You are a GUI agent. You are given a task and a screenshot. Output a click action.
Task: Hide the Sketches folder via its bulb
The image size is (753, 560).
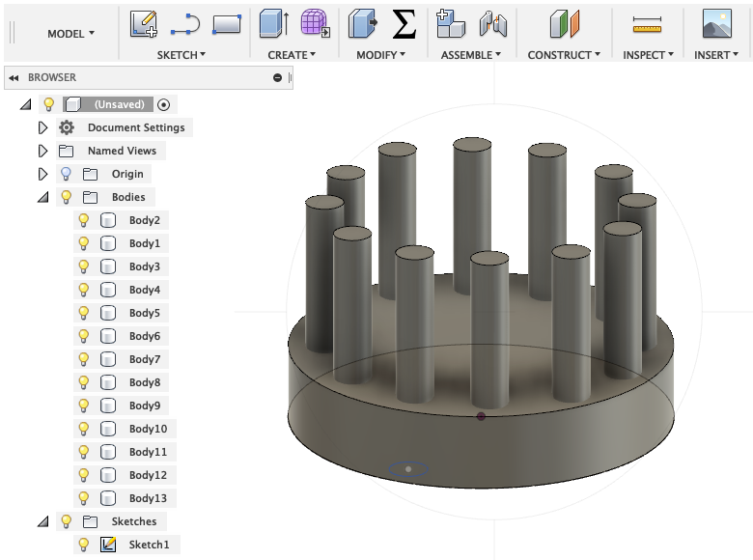(x=66, y=521)
